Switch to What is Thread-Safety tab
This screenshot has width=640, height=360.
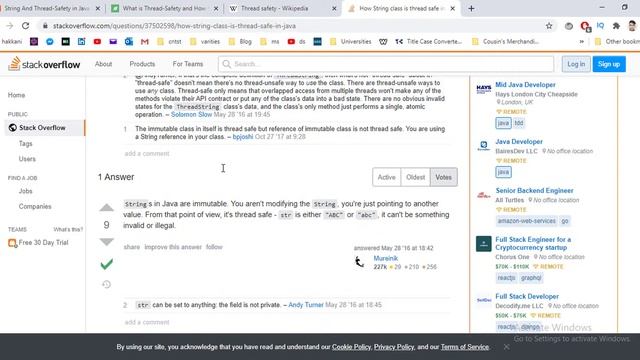[164, 8]
